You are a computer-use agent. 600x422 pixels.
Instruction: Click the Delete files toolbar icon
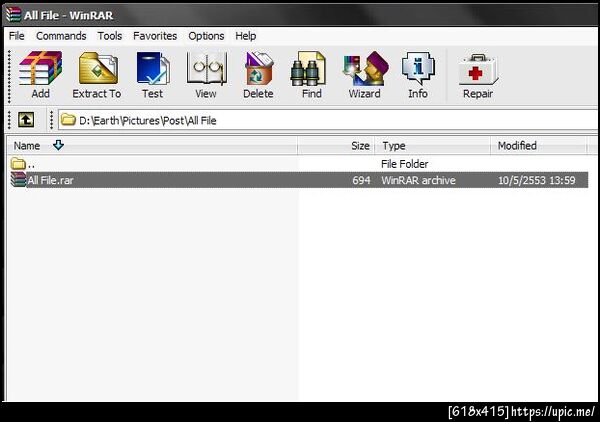pyautogui.click(x=259, y=68)
